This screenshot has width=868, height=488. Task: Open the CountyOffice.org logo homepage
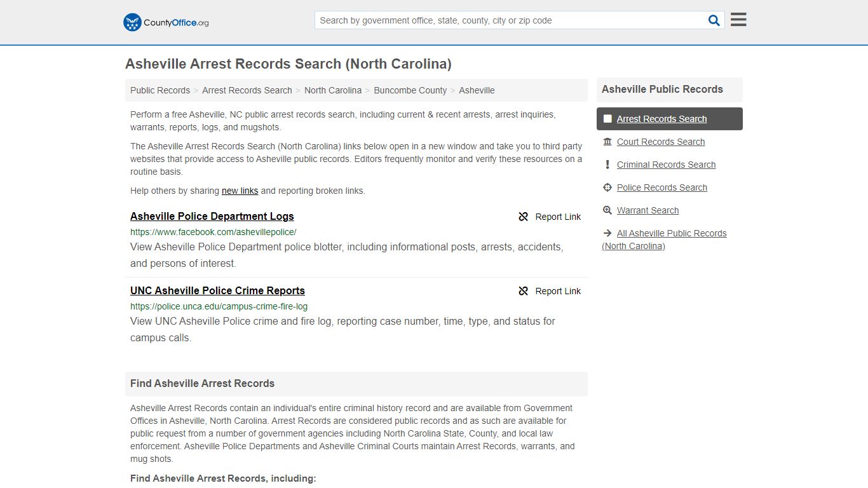pos(166,22)
